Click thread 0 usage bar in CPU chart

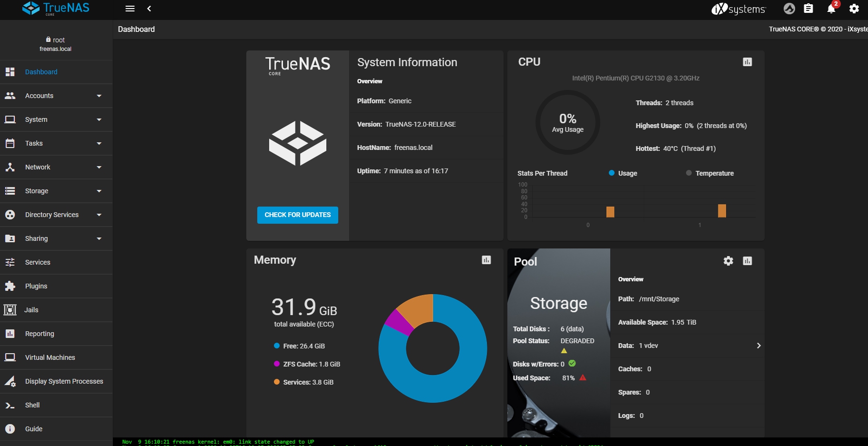610,212
